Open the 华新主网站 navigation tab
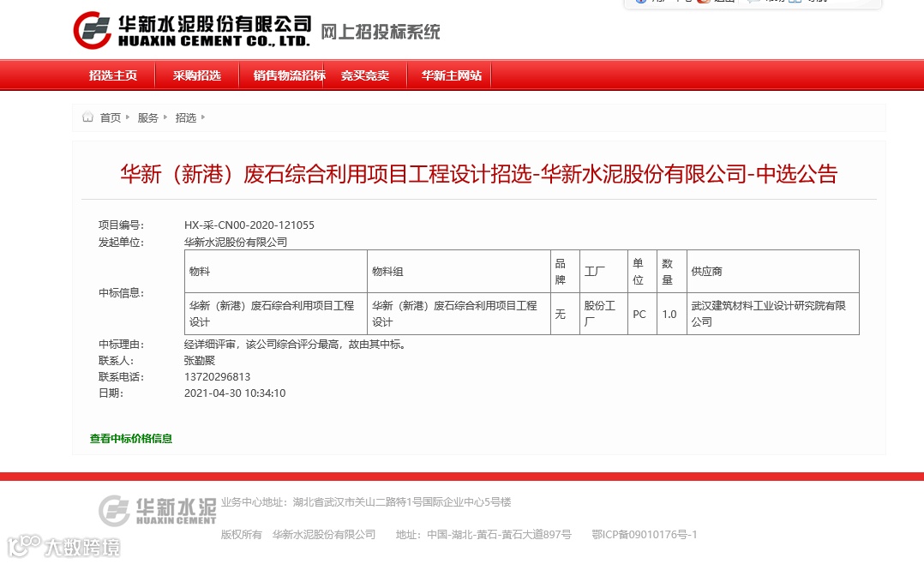Viewport: 924px width, 564px height. 452,75
